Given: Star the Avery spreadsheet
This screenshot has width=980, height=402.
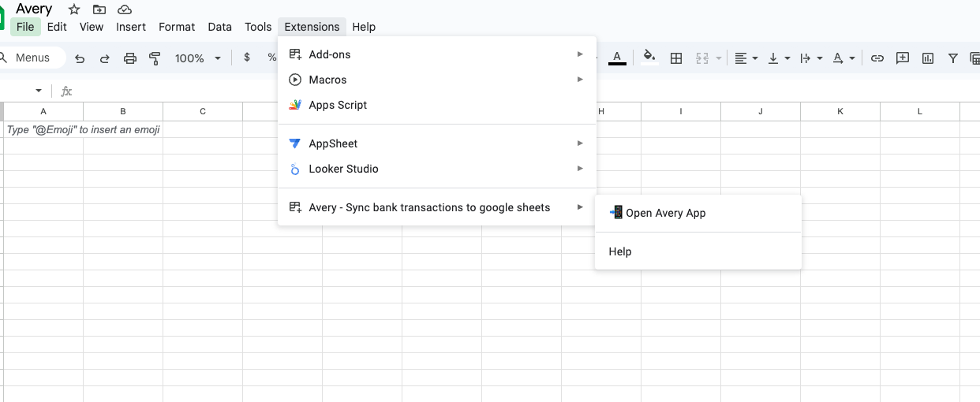Looking at the screenshot, I should tap(74, 9).
